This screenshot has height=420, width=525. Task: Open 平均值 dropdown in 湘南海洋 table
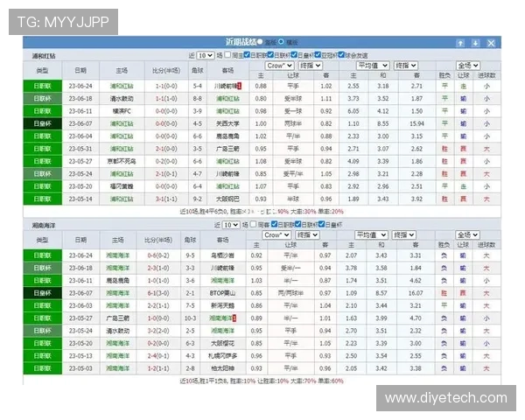tap(371, 235)
